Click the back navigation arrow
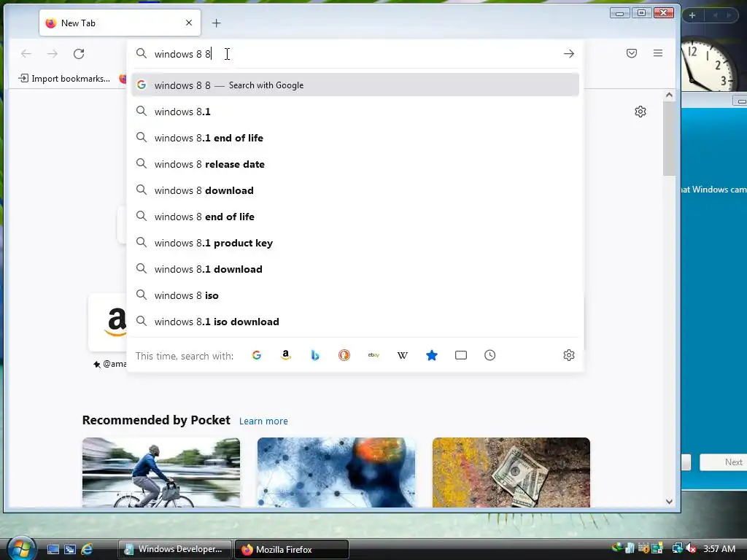 [x=26, y=54]
